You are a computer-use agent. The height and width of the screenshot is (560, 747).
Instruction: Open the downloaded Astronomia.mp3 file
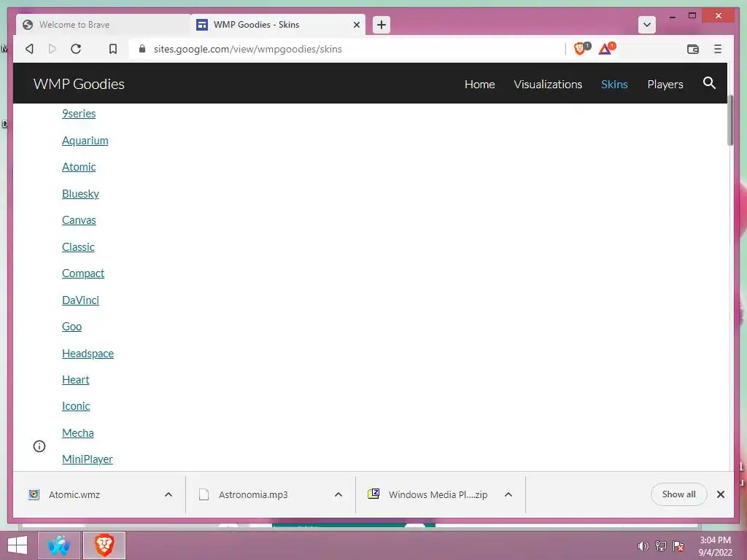pos(253,495)
